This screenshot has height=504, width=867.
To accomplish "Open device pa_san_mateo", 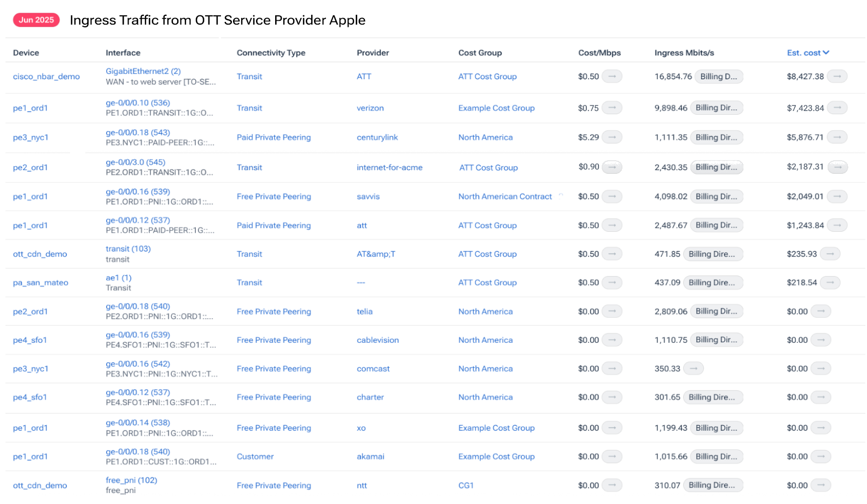I will tap(40, 283).
